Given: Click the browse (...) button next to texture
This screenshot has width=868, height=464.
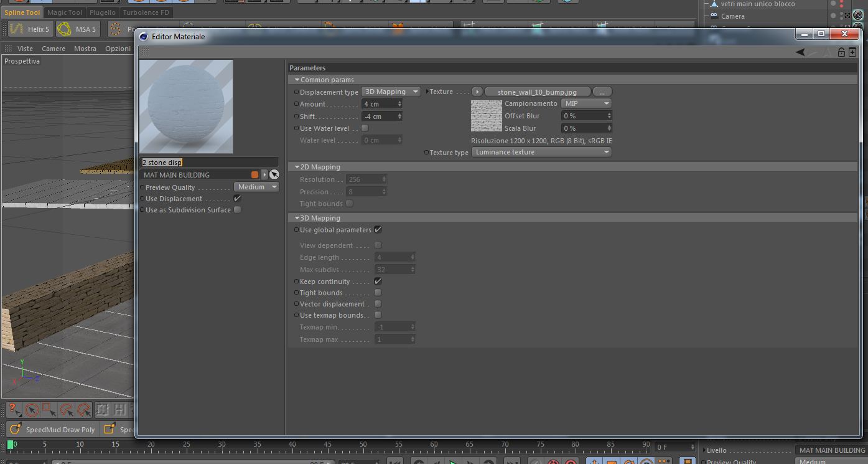Looking at the screenshot, I should tap(602, 92).
